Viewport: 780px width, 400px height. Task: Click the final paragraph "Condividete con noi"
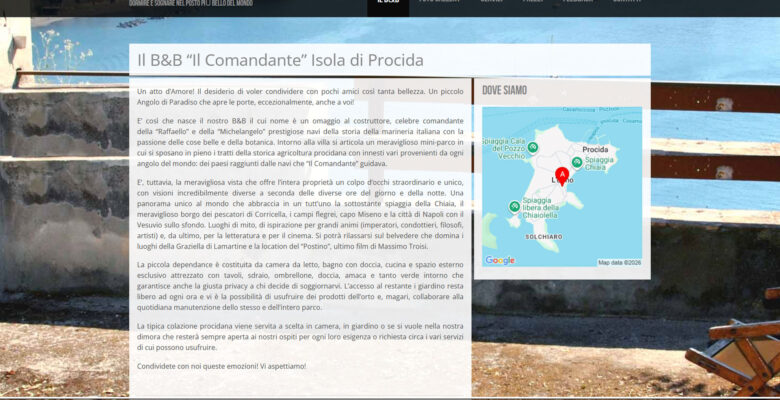tap(221, 366)
